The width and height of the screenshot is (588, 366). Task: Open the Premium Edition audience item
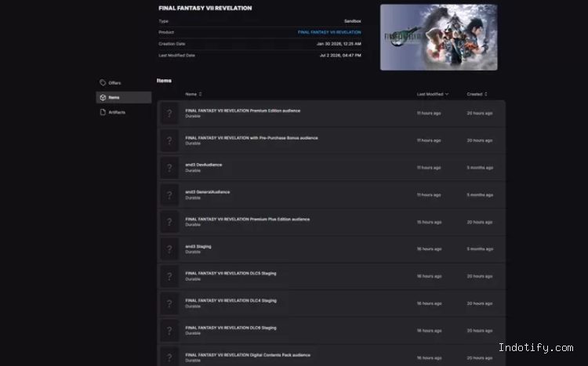(331, 114)
